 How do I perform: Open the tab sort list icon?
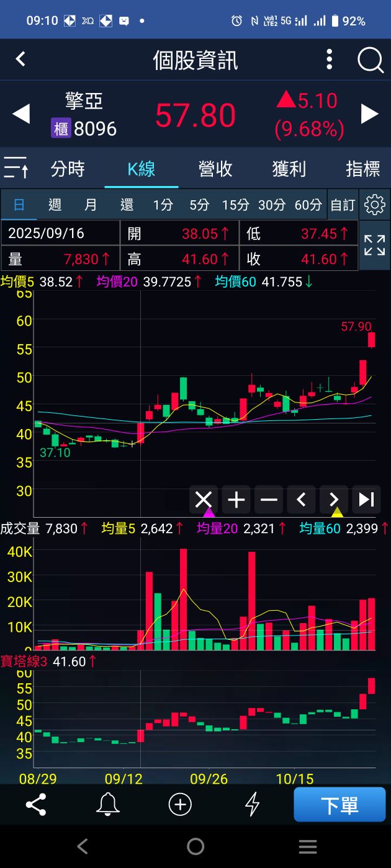16,168
